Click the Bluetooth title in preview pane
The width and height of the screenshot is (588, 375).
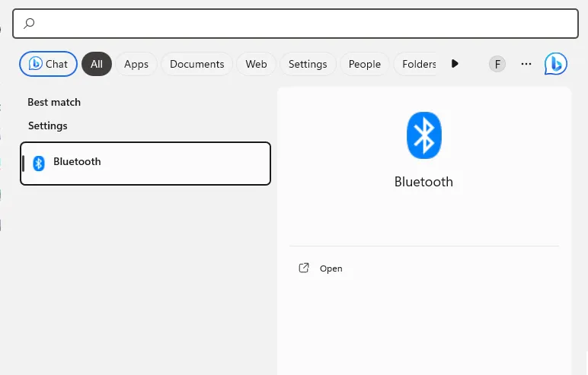point(423,182)
